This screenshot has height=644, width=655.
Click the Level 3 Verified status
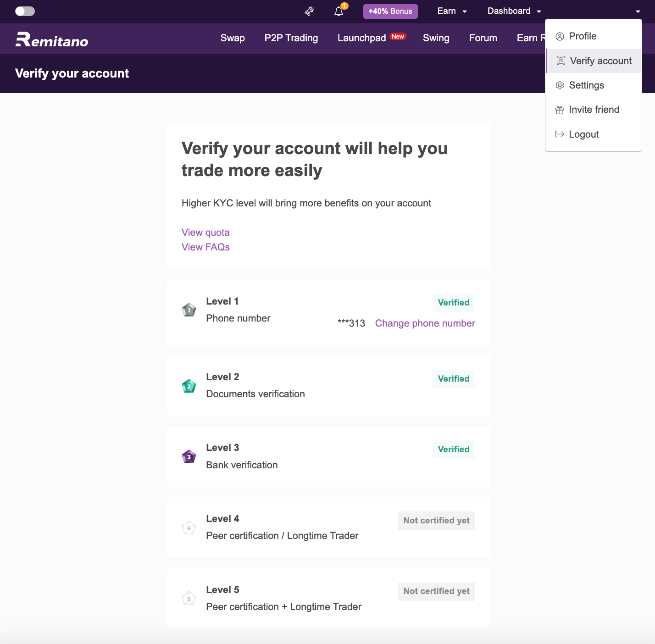454,450
